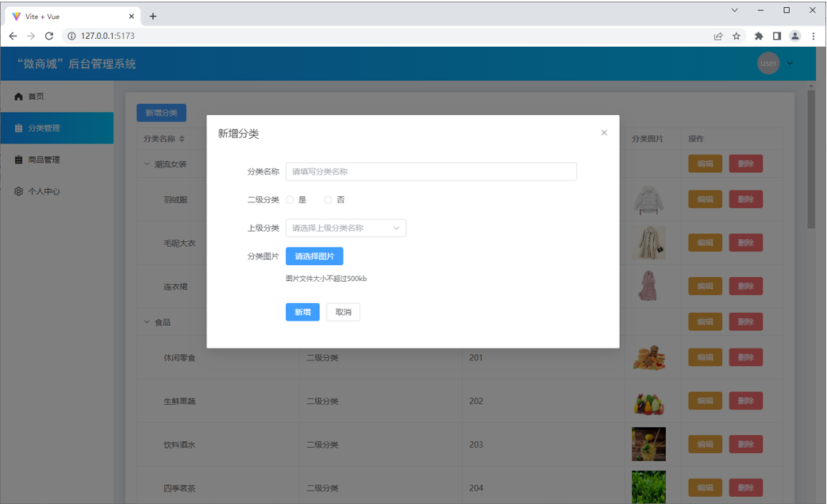Open 首页 in the sidebar
Image resolution: width=827 pixels, height=504 pixels.
(57, 97)
